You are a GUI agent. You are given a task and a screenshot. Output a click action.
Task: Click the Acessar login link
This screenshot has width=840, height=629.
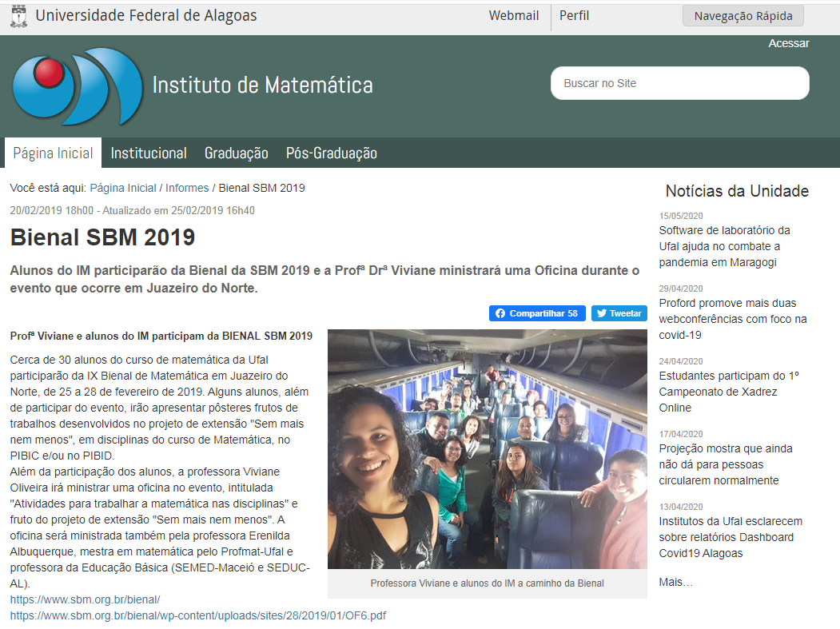788,43
